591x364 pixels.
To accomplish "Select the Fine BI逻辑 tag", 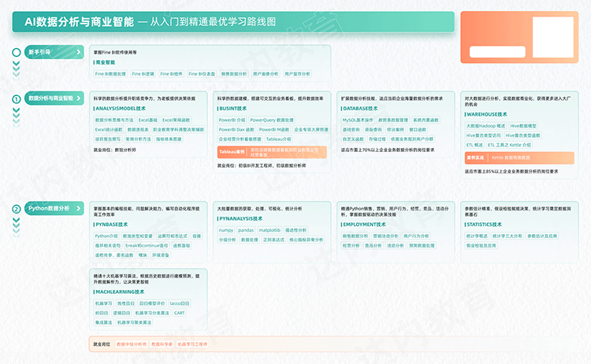I will pyautogui.click(x=143, y=74).
